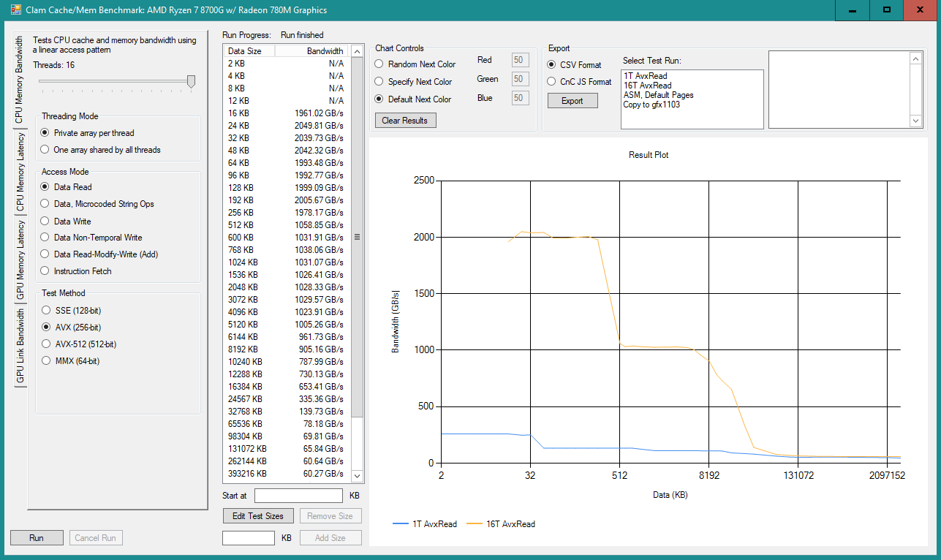Image resolution: width=941 pixels, height=560 pixels.
Task: Choose the Data Write access mode
Action: [45, 221]
